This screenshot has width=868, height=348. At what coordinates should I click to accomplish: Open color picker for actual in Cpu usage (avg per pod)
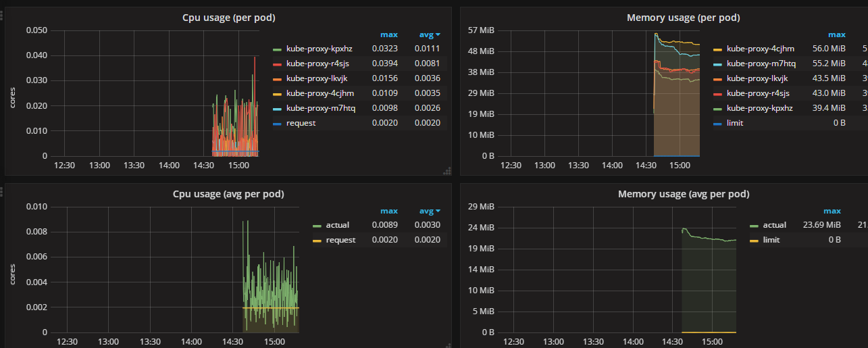pos(317,226)
